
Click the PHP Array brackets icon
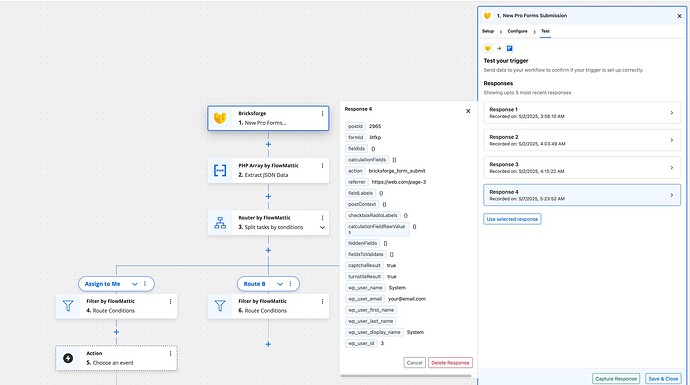[x=220, y=170]
